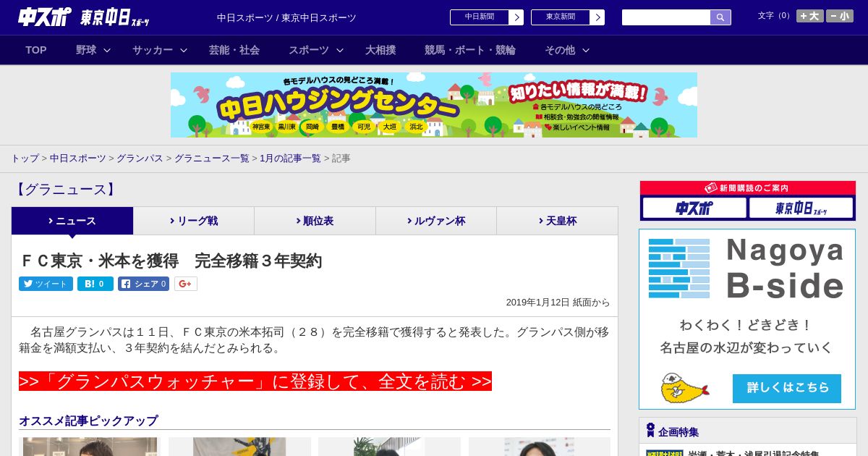Click the search magnifier button
868x456 pixels.
point(720,17)
